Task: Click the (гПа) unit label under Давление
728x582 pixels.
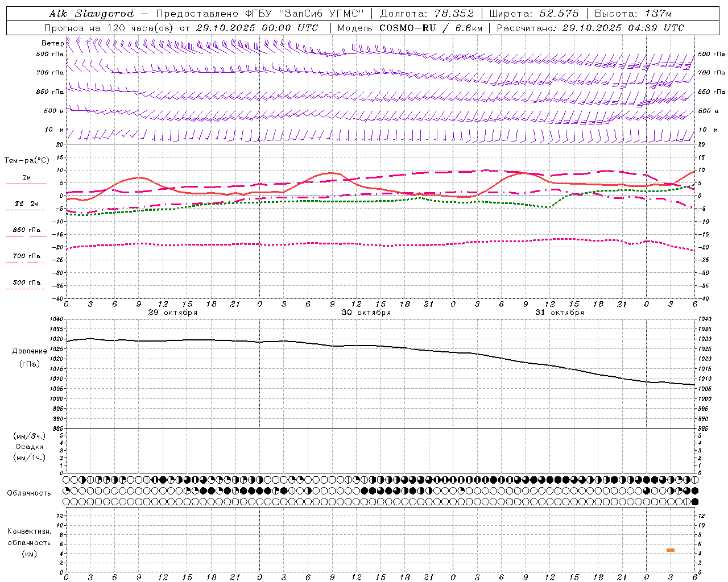Action: 30,364
